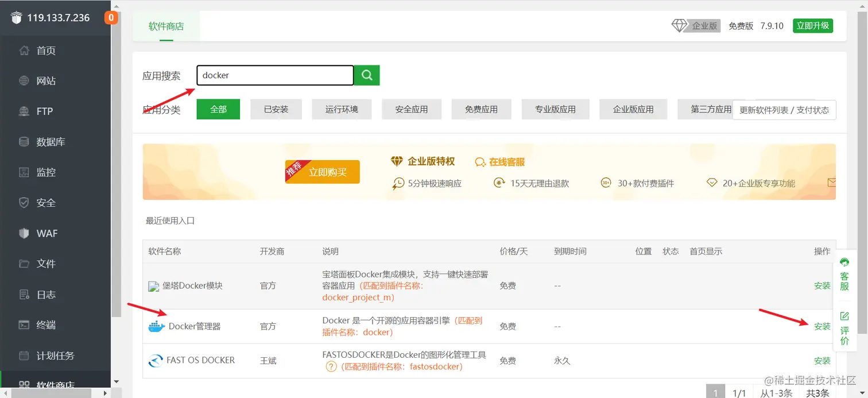868x398 pixels.
Task: Select the 企业版应用 category tab
Action: (633, 109)
